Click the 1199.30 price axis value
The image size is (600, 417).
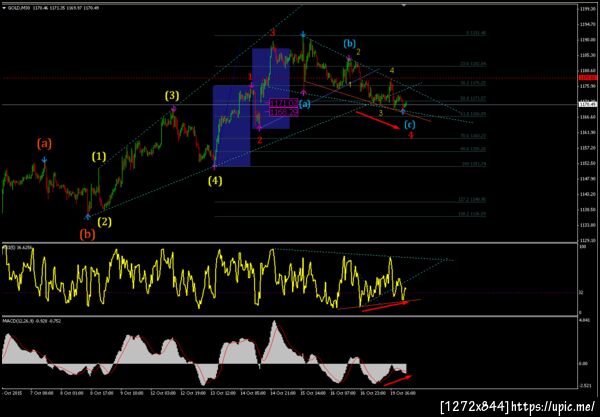587,8
